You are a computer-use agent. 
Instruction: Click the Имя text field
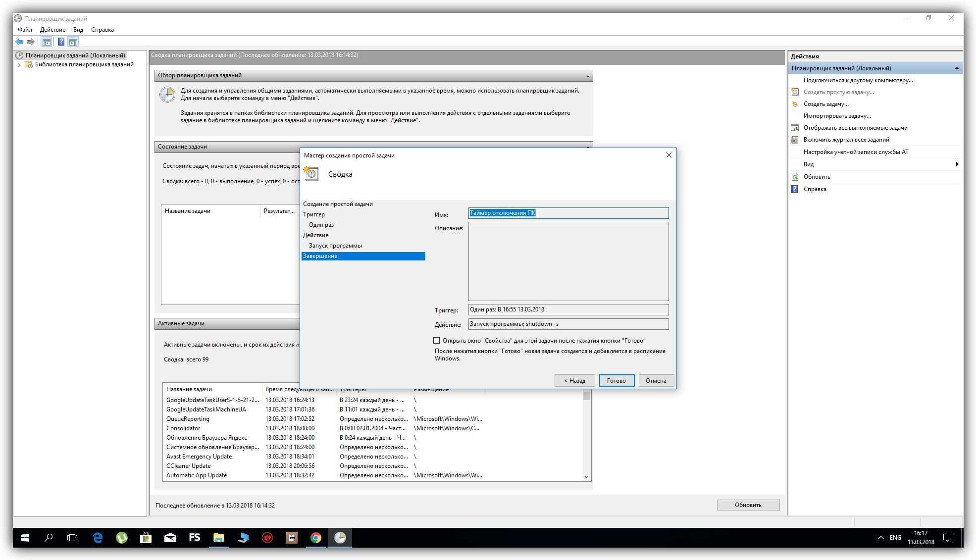click(x=568, y=213)
